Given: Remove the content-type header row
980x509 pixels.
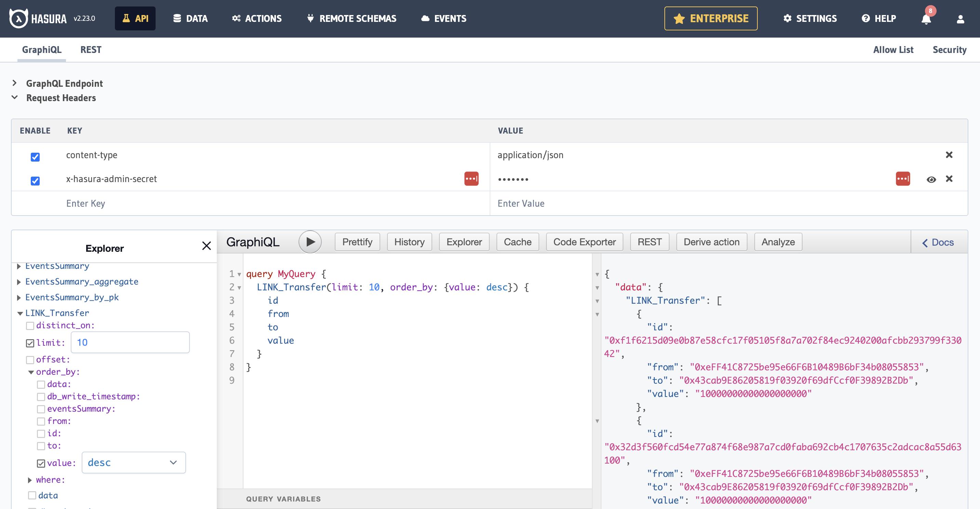Looking at the screenshot, I should point(949,155).
